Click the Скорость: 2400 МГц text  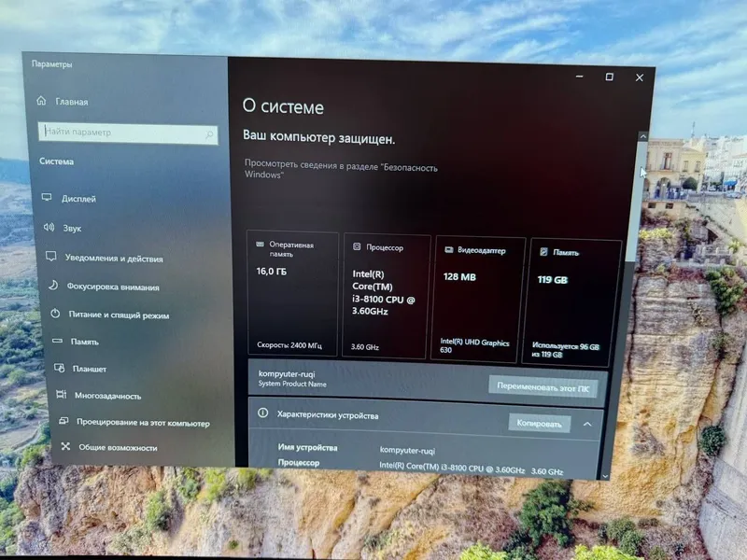click(289, 344)
